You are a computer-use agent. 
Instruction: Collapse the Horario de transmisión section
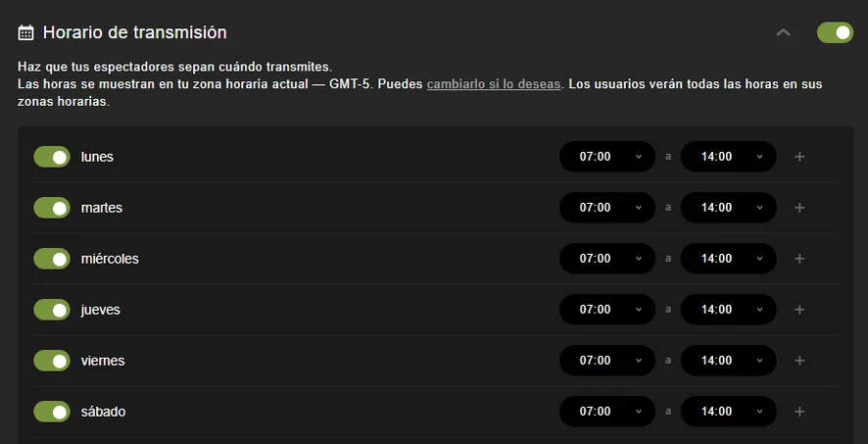pyautogui.click(x=783, y=32)
